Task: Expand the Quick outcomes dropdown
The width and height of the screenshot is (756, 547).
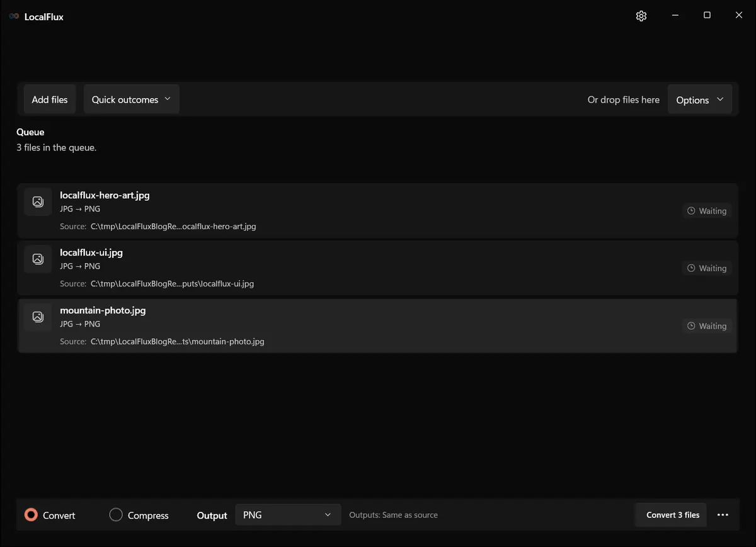Action: (132, 99)
